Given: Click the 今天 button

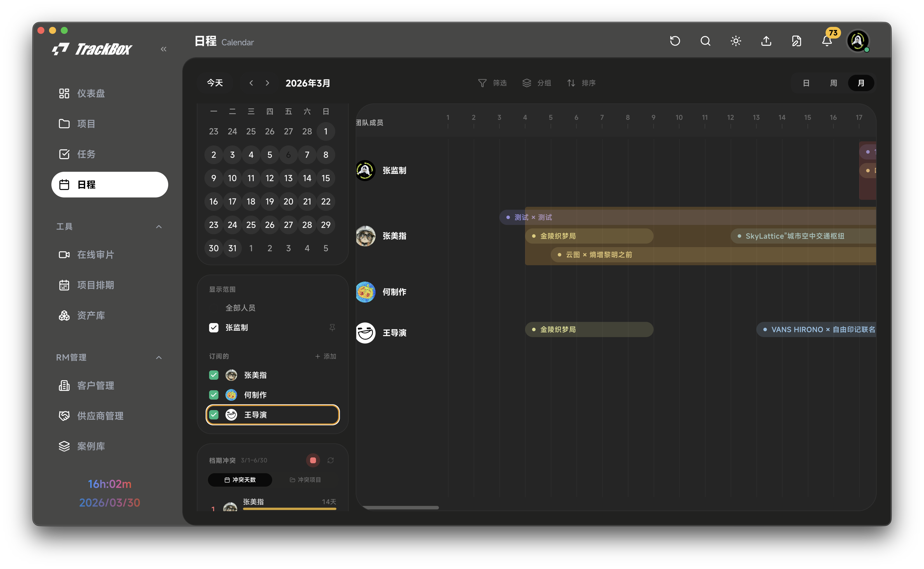Looking at the screenshot, I should tap(215, 83).
